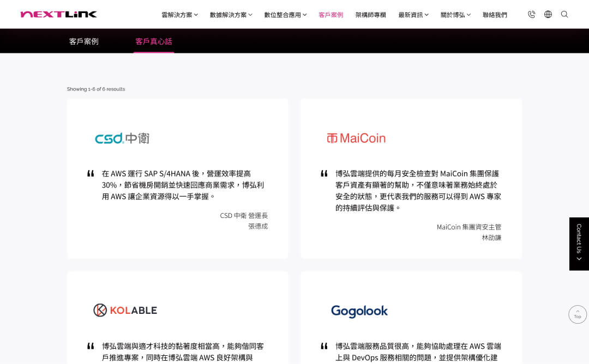Click 'Showing 1-6 of 6 resoults' text
This screenshot has width=589, height=364.
tap(96, 89)
